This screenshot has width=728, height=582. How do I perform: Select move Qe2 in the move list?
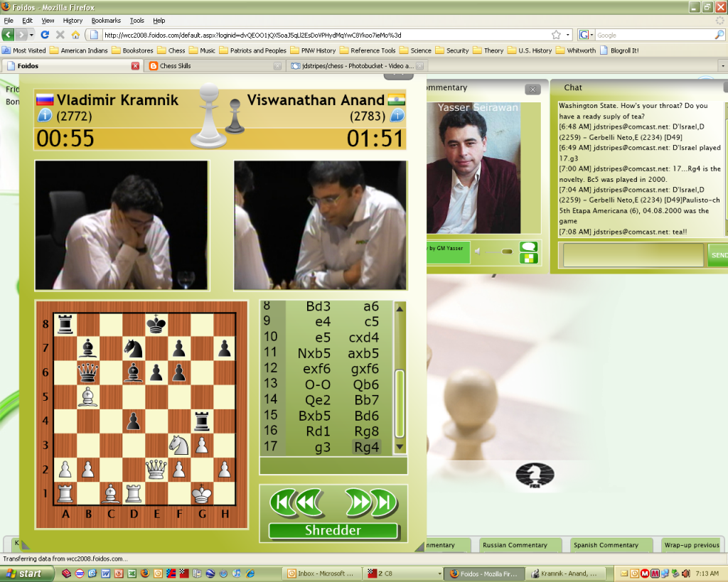click(x=318, y=400)
